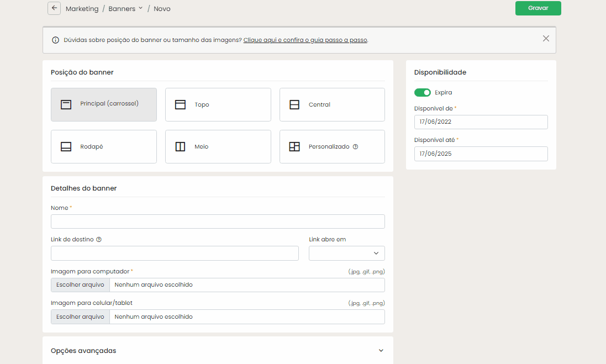Select the Meio banner position icon
This screenshot has height=364, width=606.
click(x=180, y=147)
